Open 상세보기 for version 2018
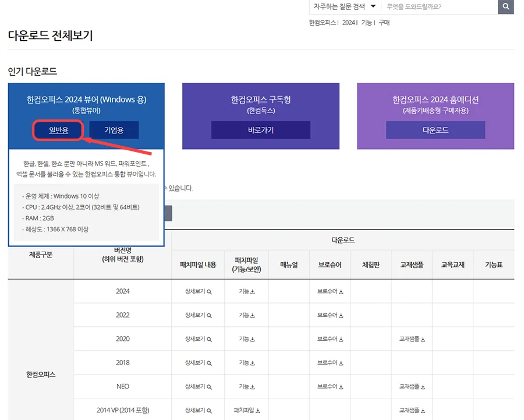Screen dimensions: 524x420 pos(198,362)
